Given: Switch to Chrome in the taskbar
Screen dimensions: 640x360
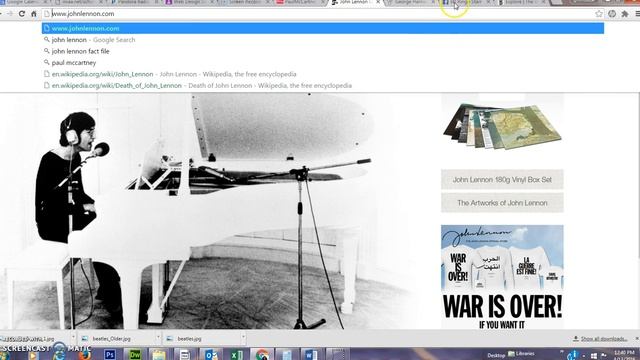Looking at the screenshot, I should click(x=262, y=354).
